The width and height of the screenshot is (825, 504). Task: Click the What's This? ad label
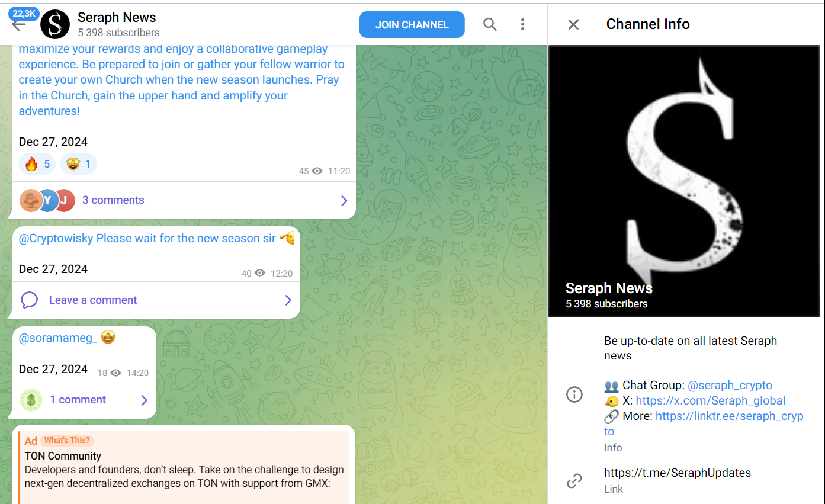68,440
